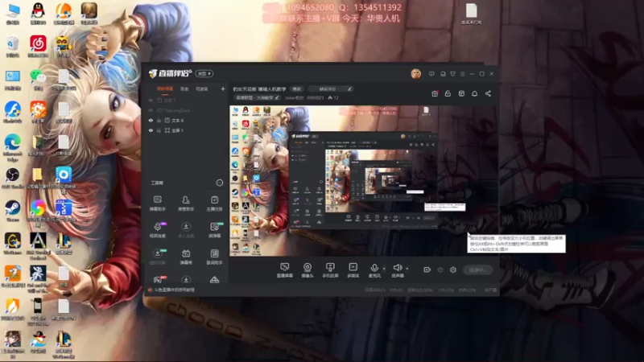
Task: Add 直播屏幕 screen capture source
Action: coord(284,270)
